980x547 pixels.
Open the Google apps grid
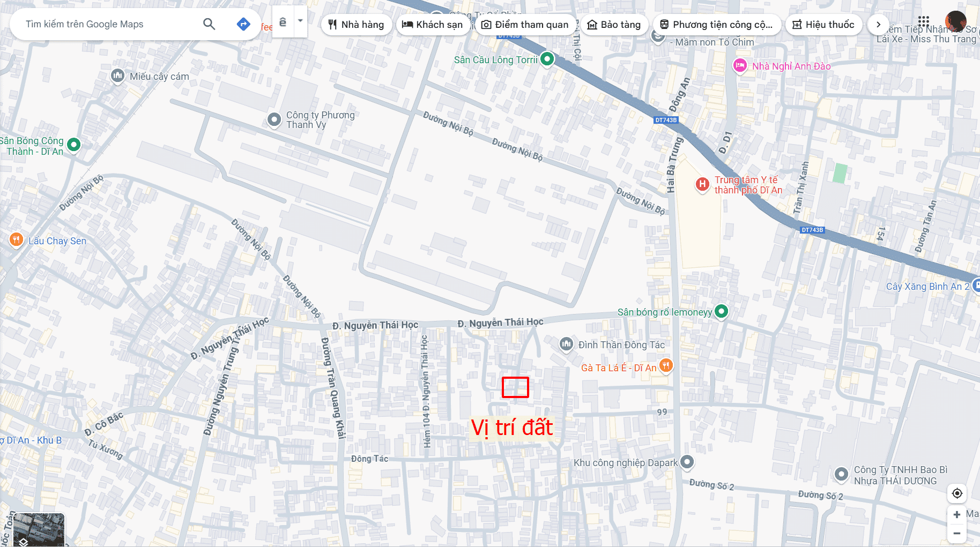tap(923, 21)
